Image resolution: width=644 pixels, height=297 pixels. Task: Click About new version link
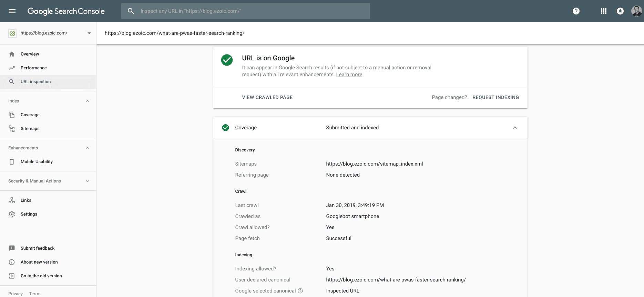coord(39,262)
